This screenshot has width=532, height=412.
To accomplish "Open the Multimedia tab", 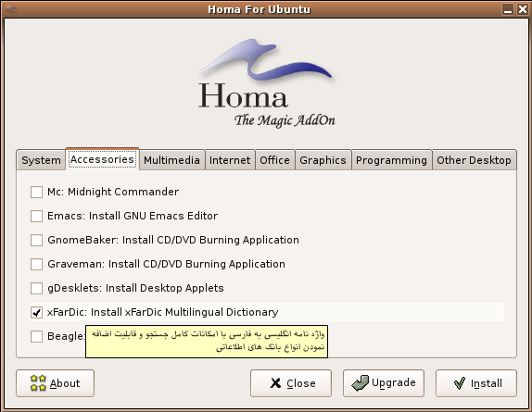I will (171, 160).
